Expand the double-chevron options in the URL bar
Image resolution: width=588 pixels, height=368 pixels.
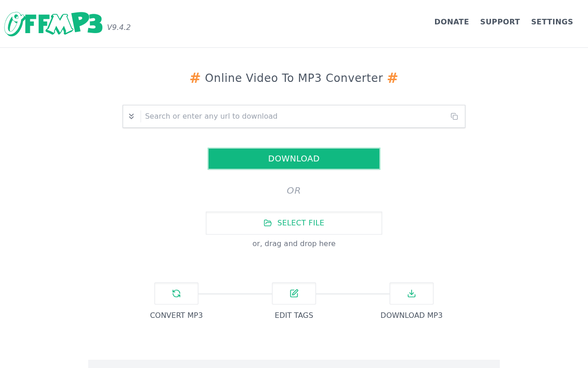tap(131, 116)
